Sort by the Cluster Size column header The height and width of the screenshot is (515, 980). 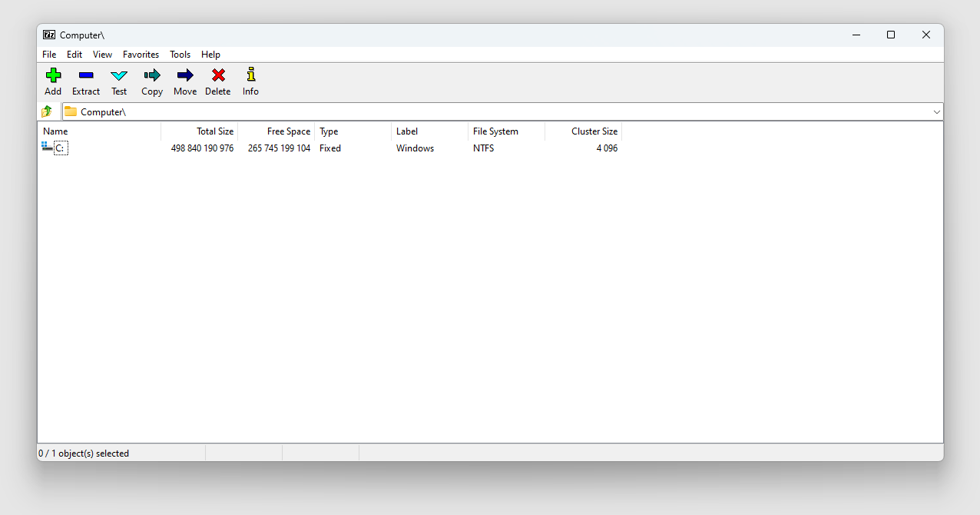coord(584,131)
